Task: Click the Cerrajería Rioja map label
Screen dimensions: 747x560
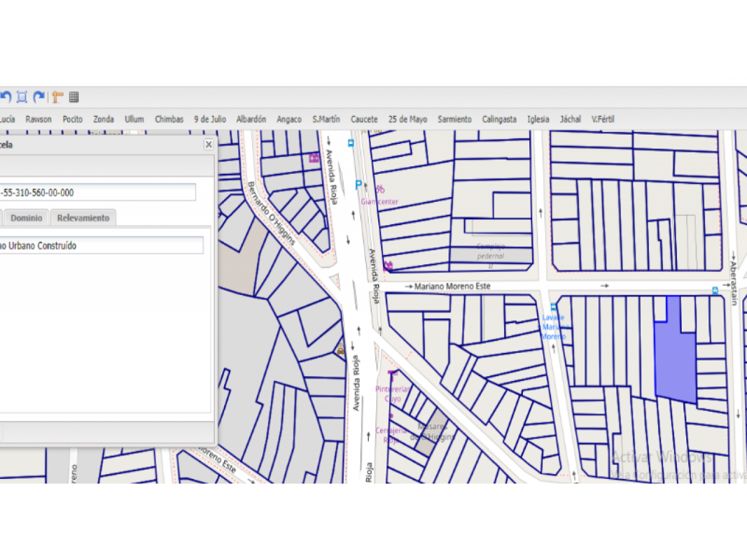Action: click(391, 435)
